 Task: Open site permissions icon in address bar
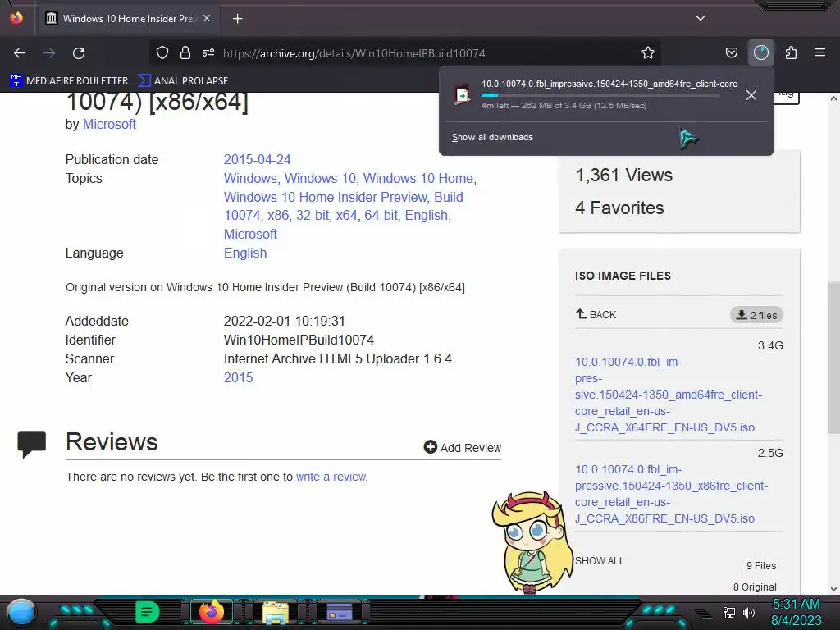pos(208,52)
